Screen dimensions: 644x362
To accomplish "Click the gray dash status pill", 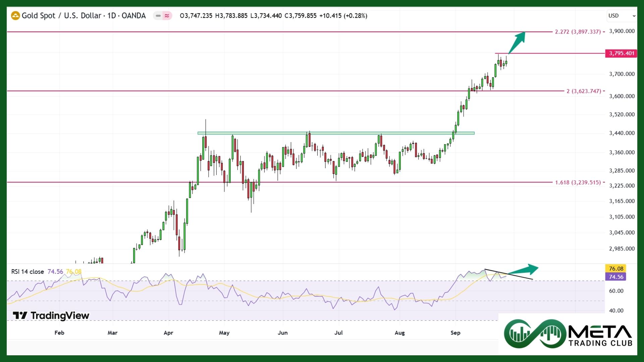I will click(x=158, y=16).
